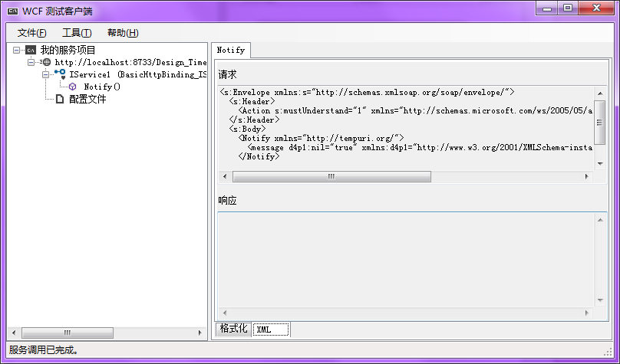The width and height of the screenshot is (620, 364).
Task: Click the </s:Header> closing tag line
Action: coord(254,120)
